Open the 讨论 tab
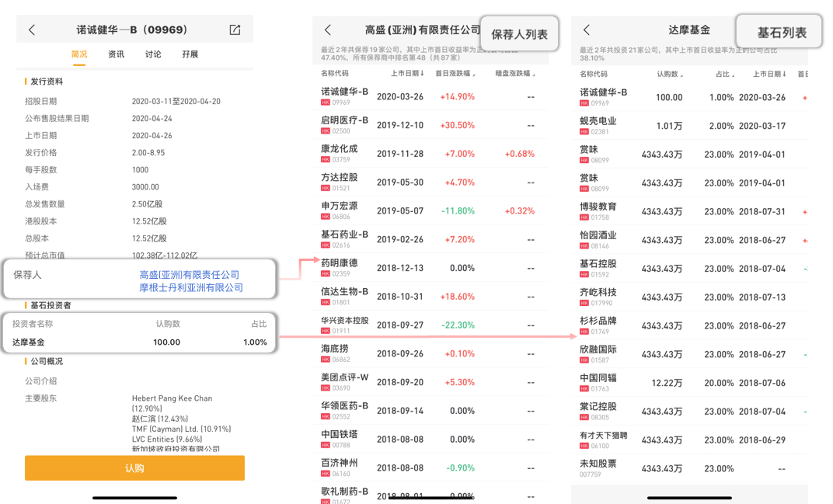The image size is (833, 504). (153, 54)
